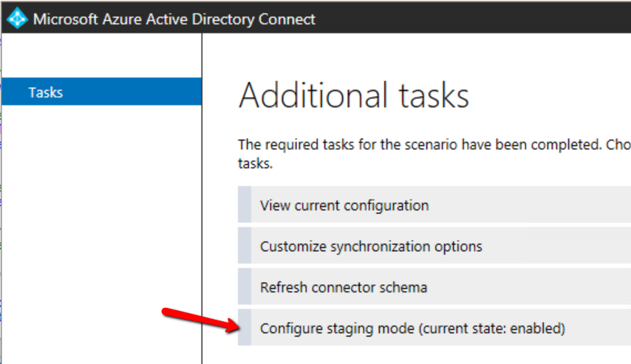Click accent bar beside Configure staging mode
The image size is (631, 364).
(245, 328)
